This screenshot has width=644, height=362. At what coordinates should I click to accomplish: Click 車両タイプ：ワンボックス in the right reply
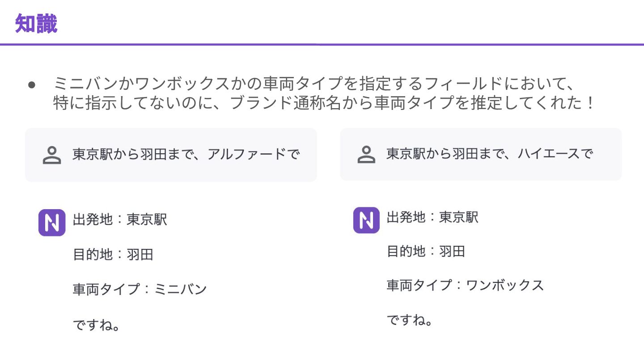(x=465, y=285)
